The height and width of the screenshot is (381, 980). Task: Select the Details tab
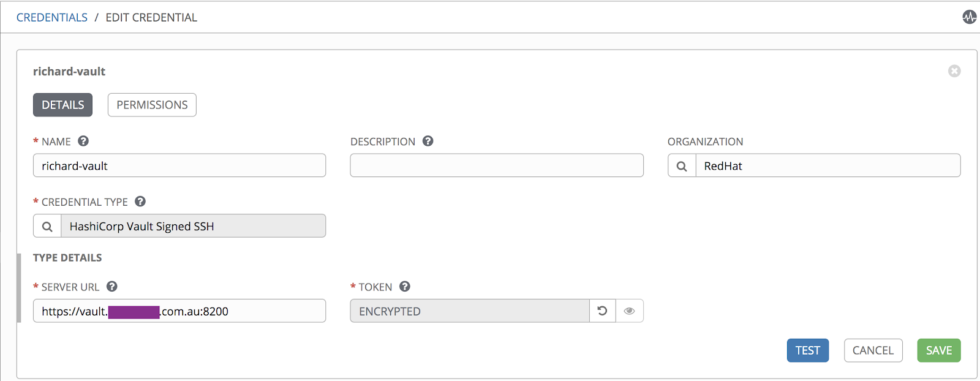pos(62,105)
